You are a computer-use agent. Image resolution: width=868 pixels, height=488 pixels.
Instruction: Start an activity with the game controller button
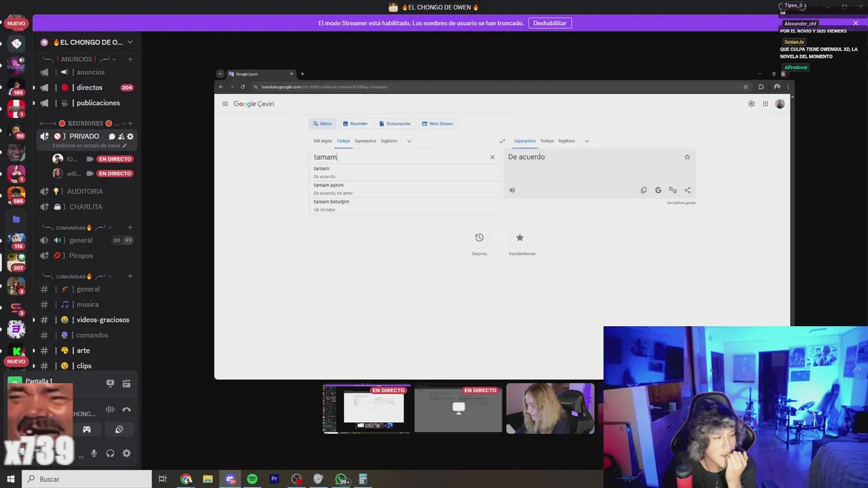click(87, 429)
